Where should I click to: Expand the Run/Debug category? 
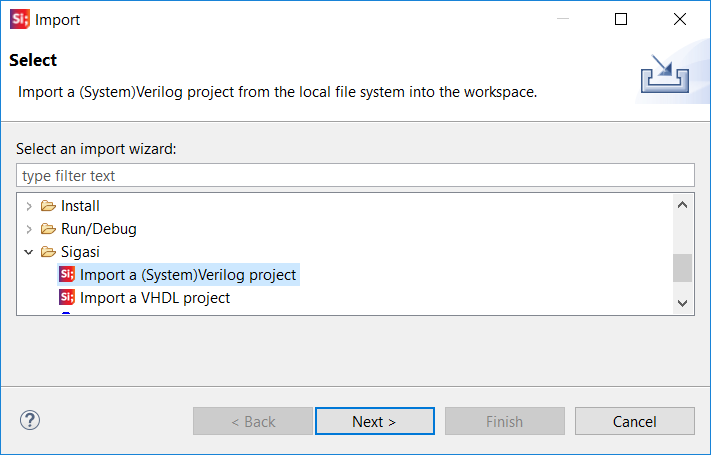point(29,229)
